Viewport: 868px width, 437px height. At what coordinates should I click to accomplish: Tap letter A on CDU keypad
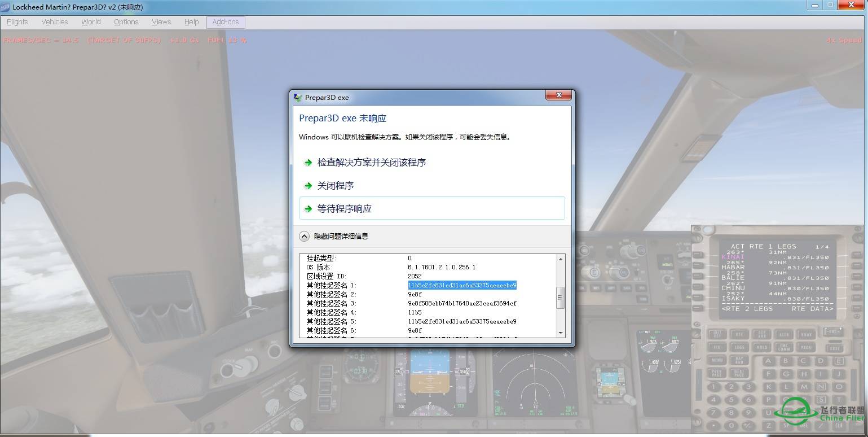769,361
